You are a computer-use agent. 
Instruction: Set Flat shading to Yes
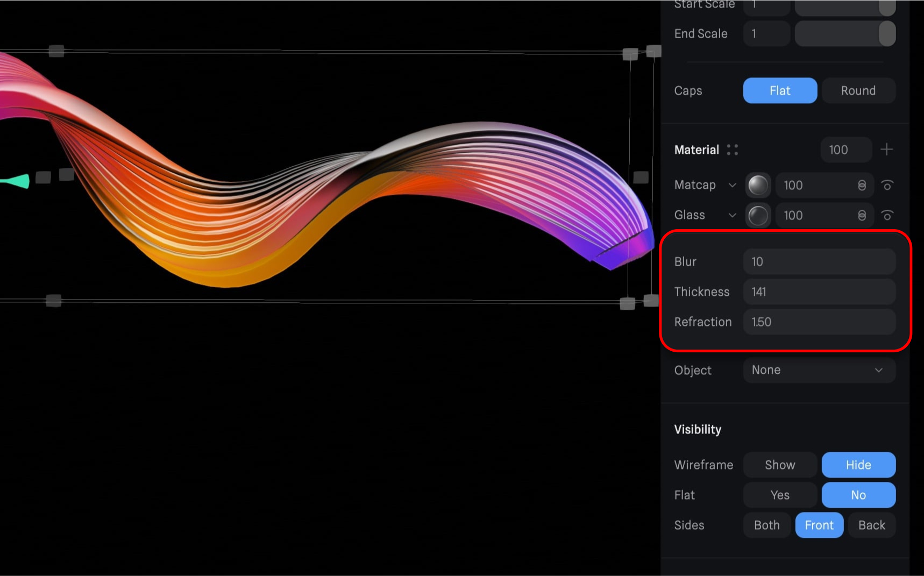(779, 495)
